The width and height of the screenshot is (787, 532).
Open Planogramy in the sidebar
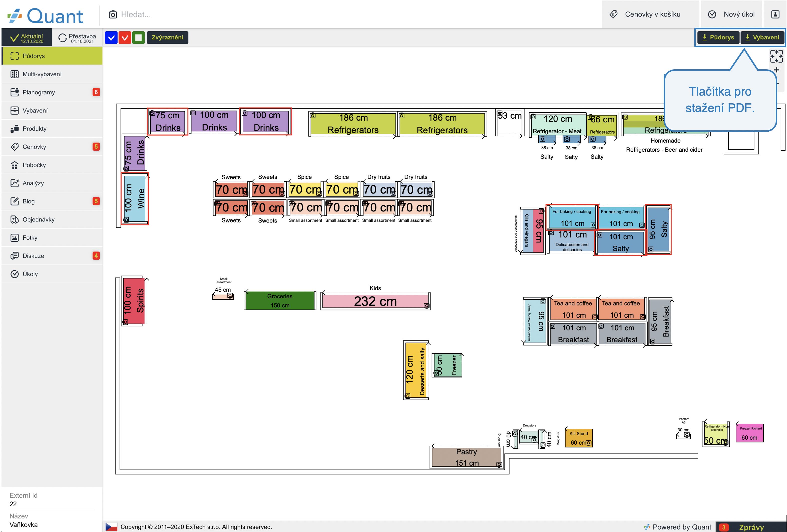click(x=52, y=92)
